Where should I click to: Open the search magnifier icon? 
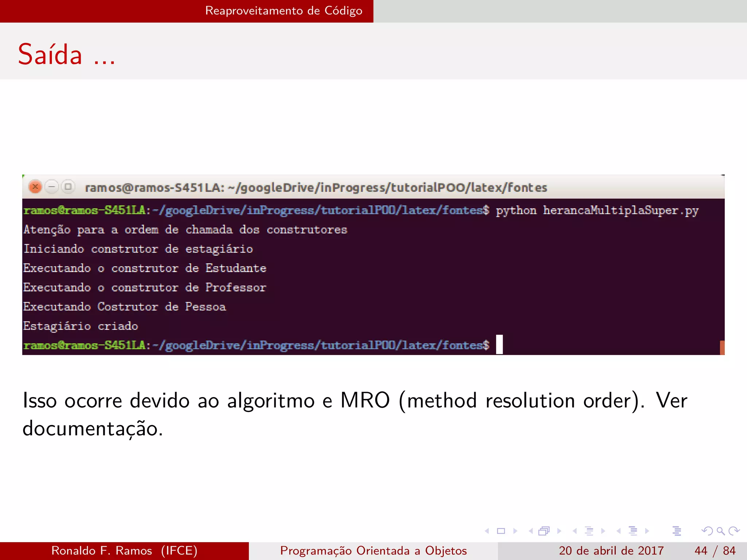(x=721, y=531)
